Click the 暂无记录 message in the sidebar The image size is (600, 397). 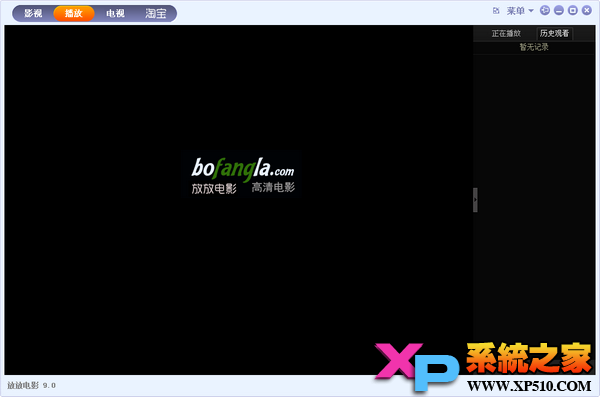(534, 47)
